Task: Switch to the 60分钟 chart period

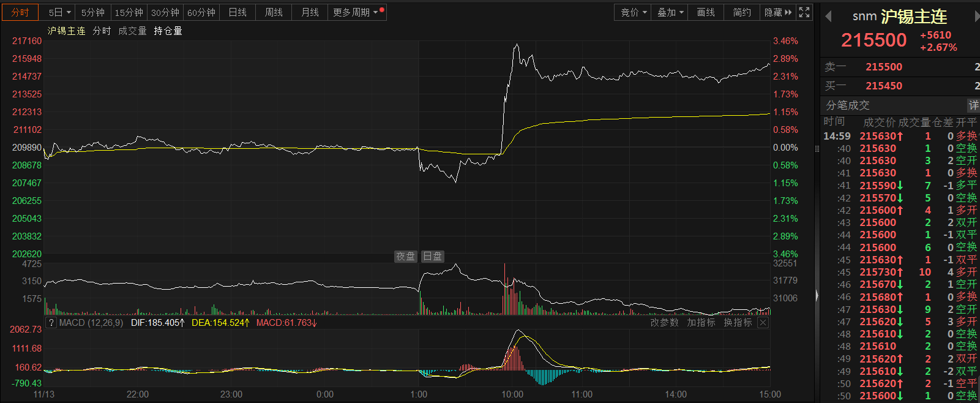Action: pyautogui.click(x=201, y=12)
